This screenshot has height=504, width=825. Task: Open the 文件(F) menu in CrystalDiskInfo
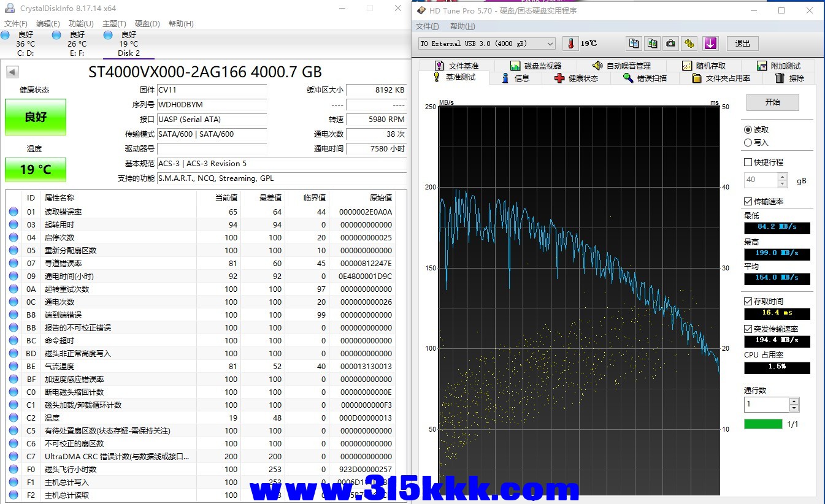[15, 24]
